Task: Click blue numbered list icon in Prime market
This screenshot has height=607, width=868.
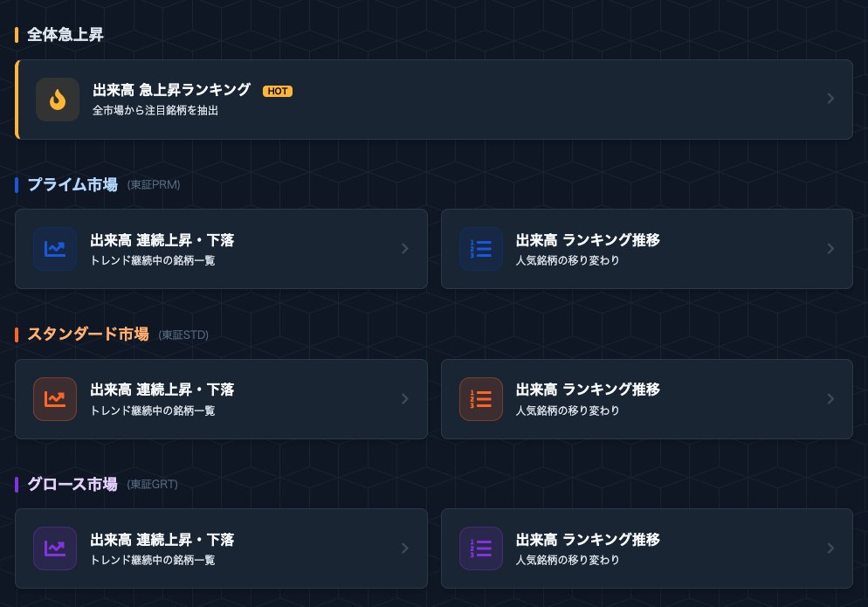Action: tap(480, 249)
